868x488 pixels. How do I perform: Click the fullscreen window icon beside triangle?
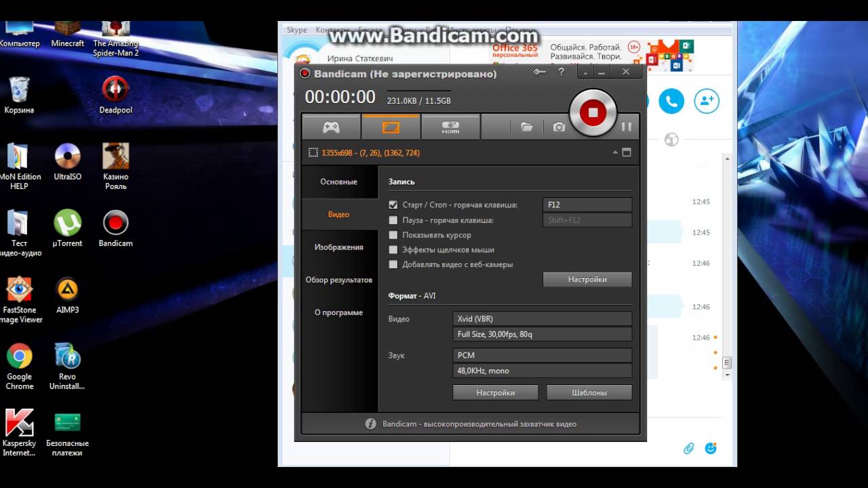[x=627, y=152]
